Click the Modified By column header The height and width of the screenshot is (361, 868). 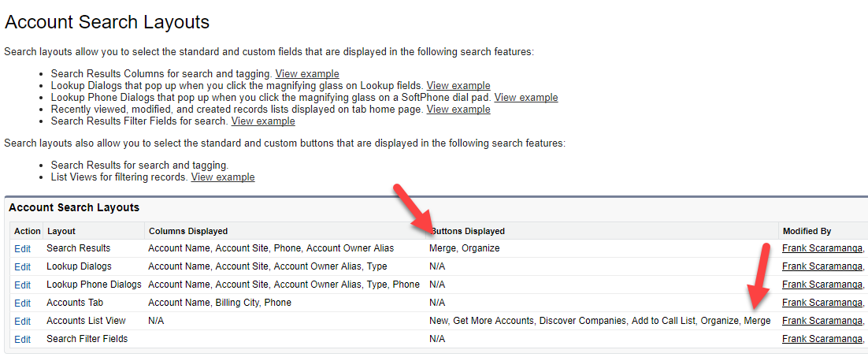(807, 231)
